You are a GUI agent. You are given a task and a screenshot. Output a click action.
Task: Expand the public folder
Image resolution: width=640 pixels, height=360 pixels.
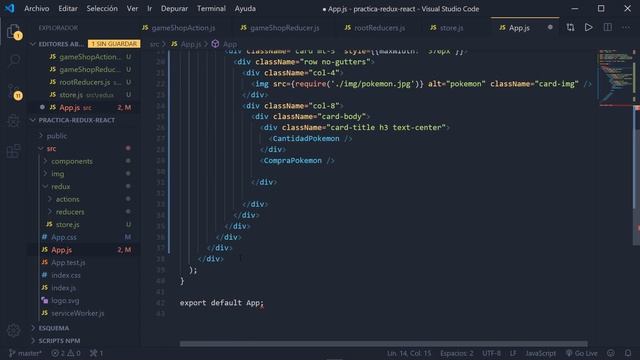(56, 136)
